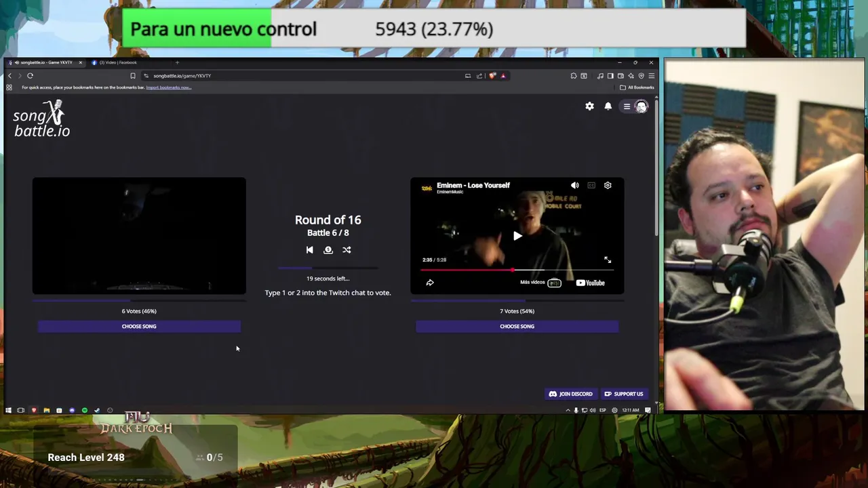Open the notifications bell

coord(608,106)
